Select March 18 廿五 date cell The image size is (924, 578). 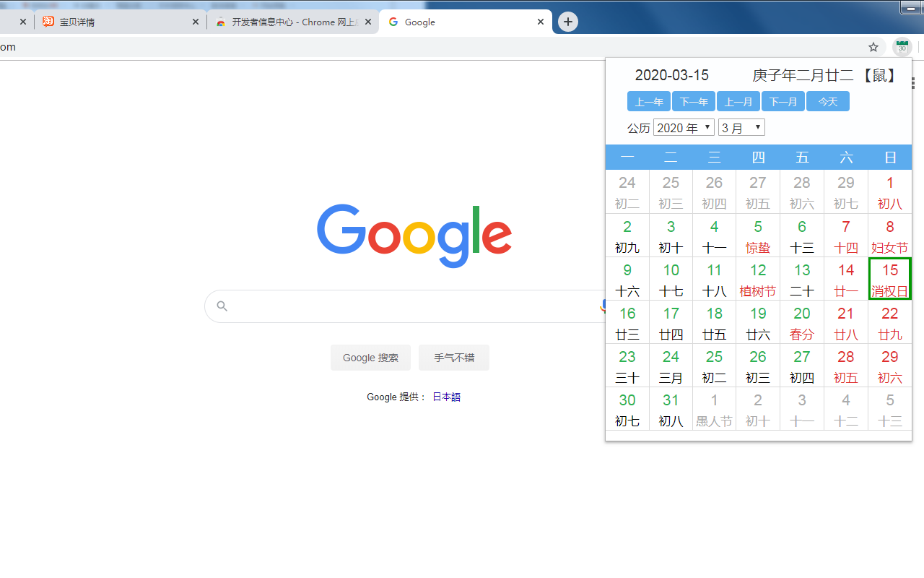coord(714,322)
